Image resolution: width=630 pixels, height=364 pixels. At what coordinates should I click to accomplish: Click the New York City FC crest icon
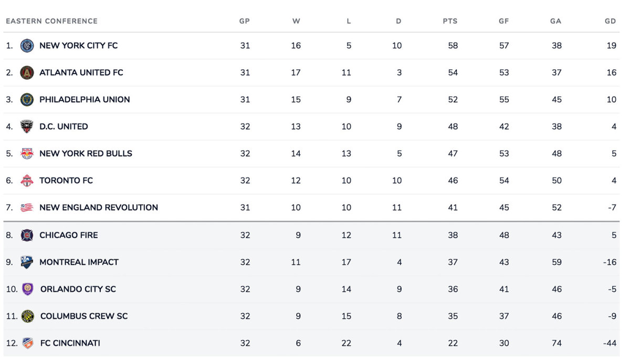[x=27, y=46]
